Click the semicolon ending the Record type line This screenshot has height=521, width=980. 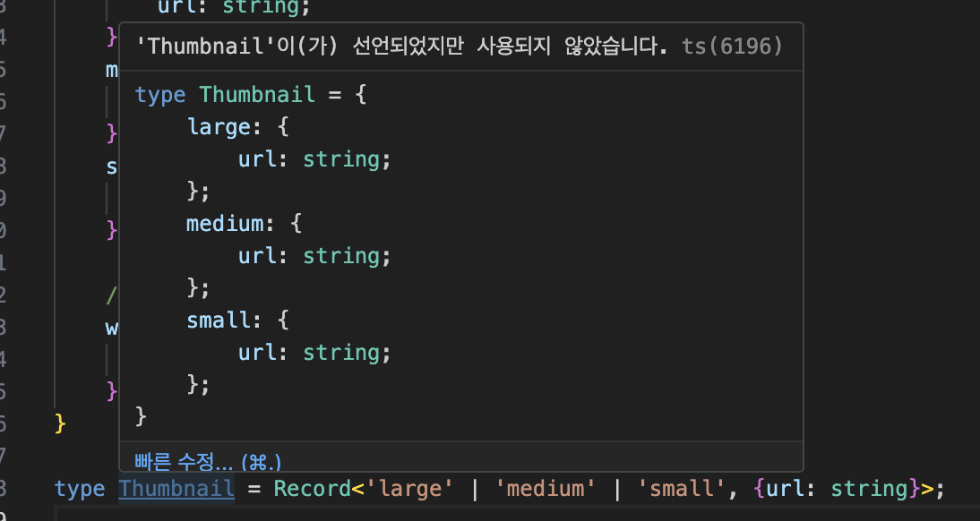[x=938, y=488]
